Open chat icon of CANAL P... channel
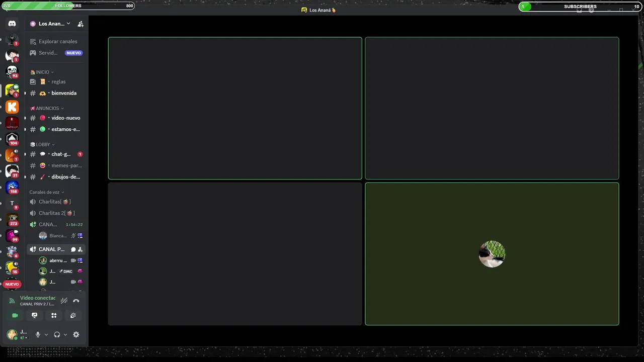 click(73, 249)
